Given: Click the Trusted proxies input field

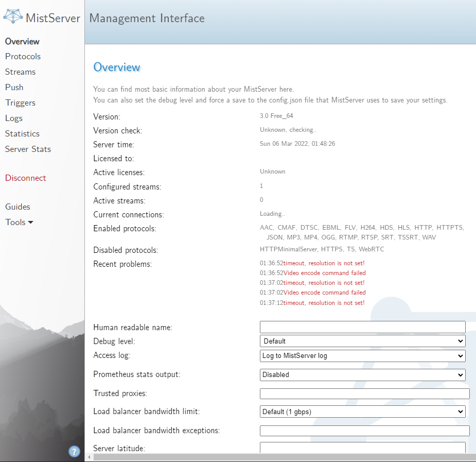Looking at the screenshot, I should [364, 393].
